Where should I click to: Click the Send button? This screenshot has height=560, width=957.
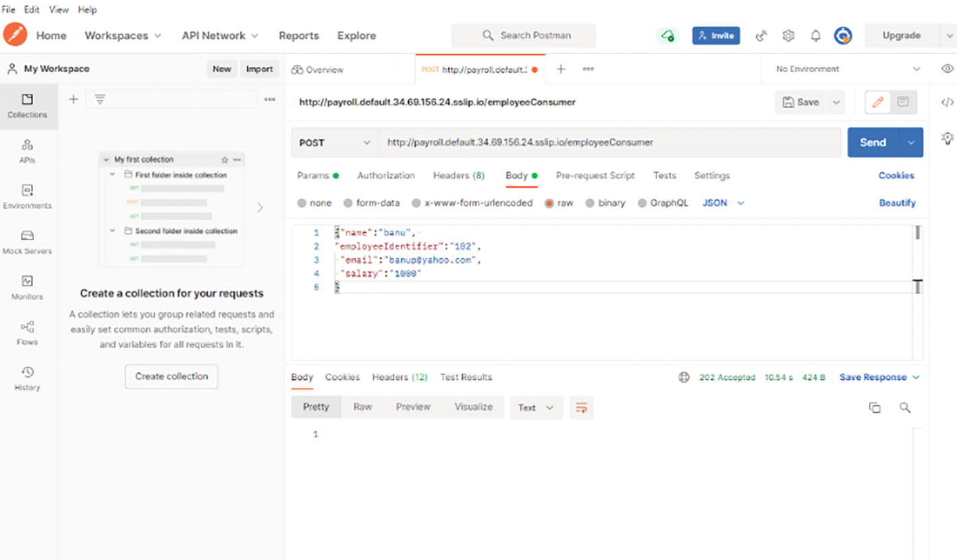pyautogui.click(x=873, y=142)
